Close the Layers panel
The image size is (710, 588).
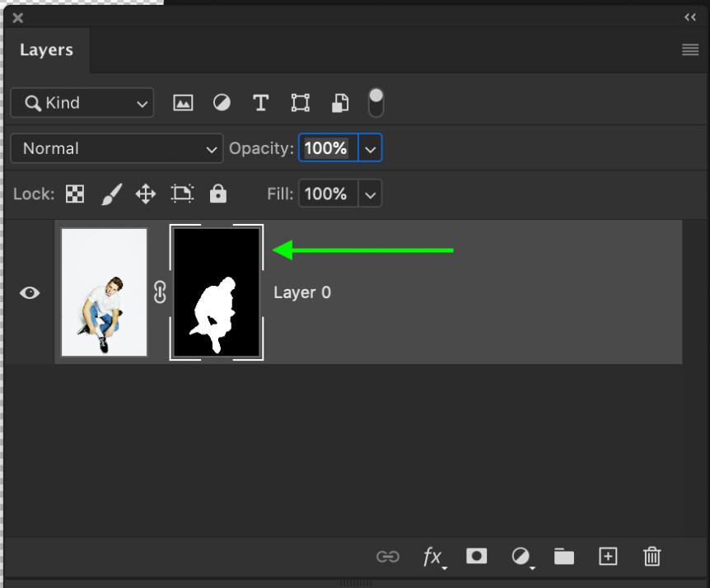(17, 17)
